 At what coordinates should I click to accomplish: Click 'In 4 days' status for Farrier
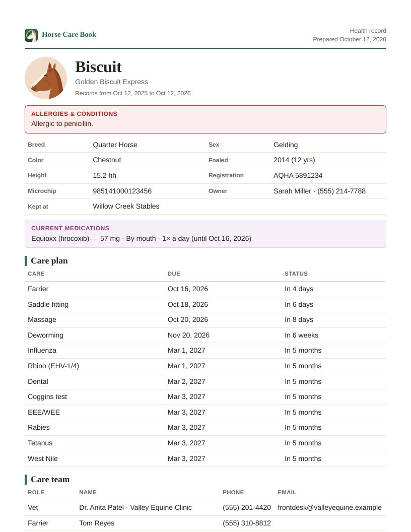coord(299,289)
